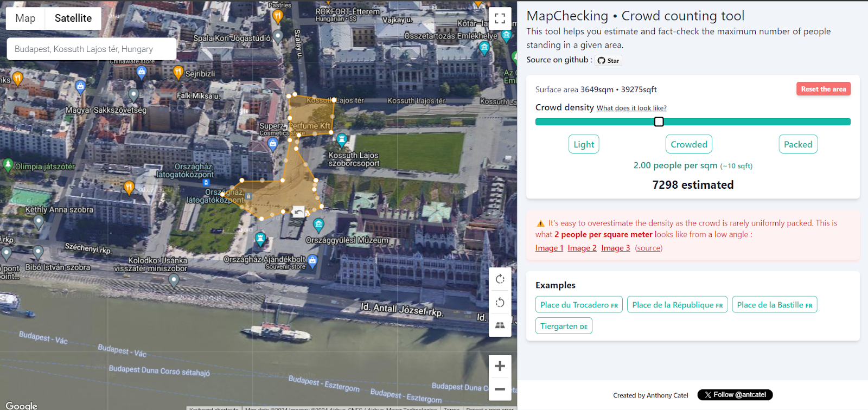Reset the area
Viewport: 868px width, 410px height.
pyautogui.click(x=823, y=89)
